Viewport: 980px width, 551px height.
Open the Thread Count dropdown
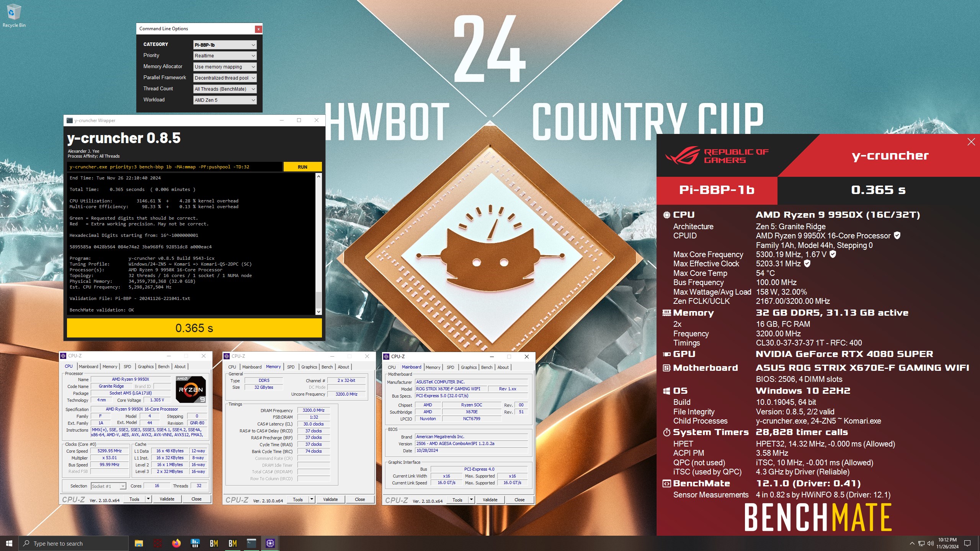(225, 89)
